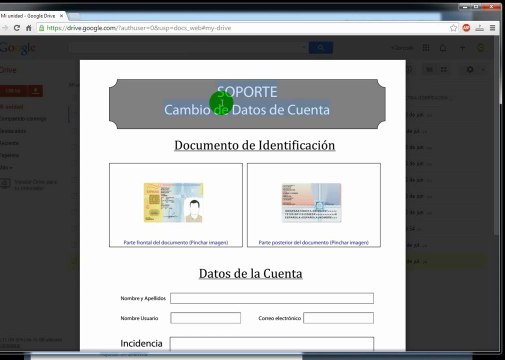The image size is (505, 360).
Task: Open the Google apps grid icon
Action: point(426,48)
